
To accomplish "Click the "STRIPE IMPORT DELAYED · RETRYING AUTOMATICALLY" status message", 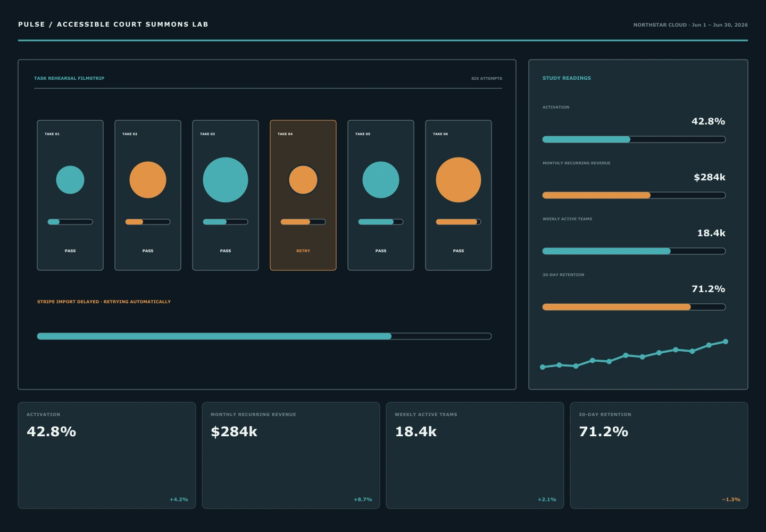I will 104,302.
